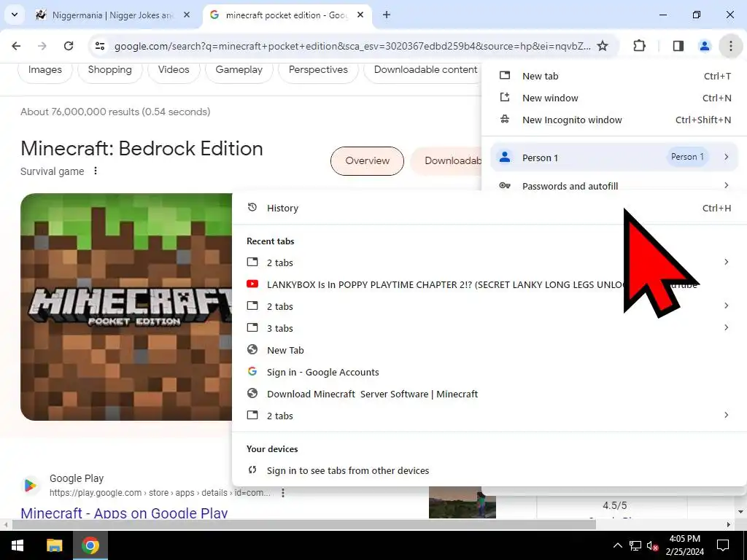747x560 pixels.
Task: Click the horizontal scrollbar left arrow
Action: [x=5, y=525]
